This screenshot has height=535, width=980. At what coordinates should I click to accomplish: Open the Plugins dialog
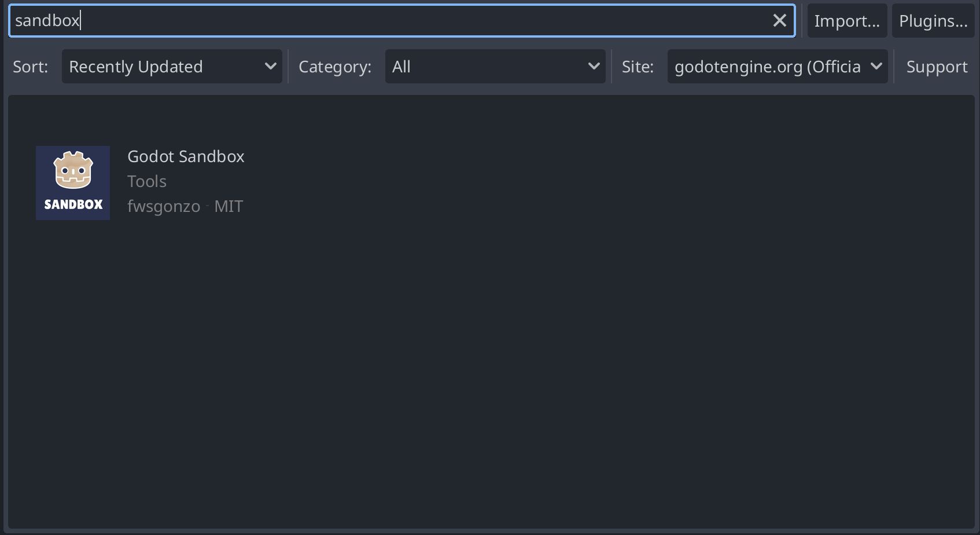click(x=933, y=21)
